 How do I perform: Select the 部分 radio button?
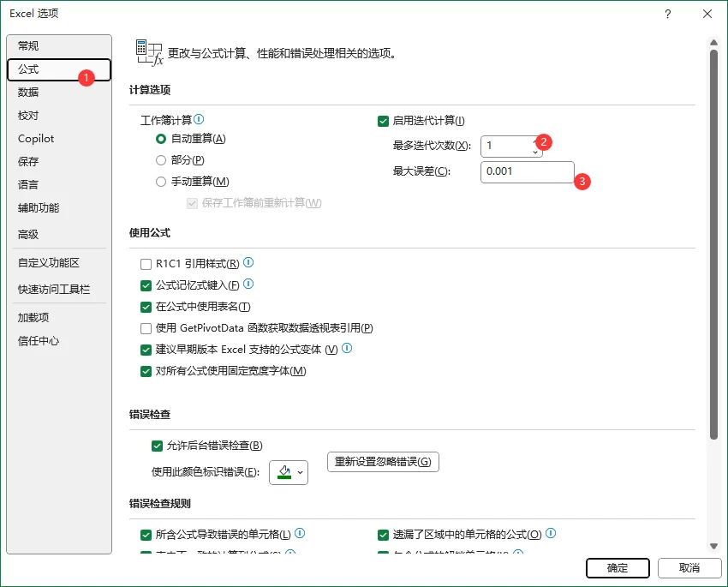161,160
